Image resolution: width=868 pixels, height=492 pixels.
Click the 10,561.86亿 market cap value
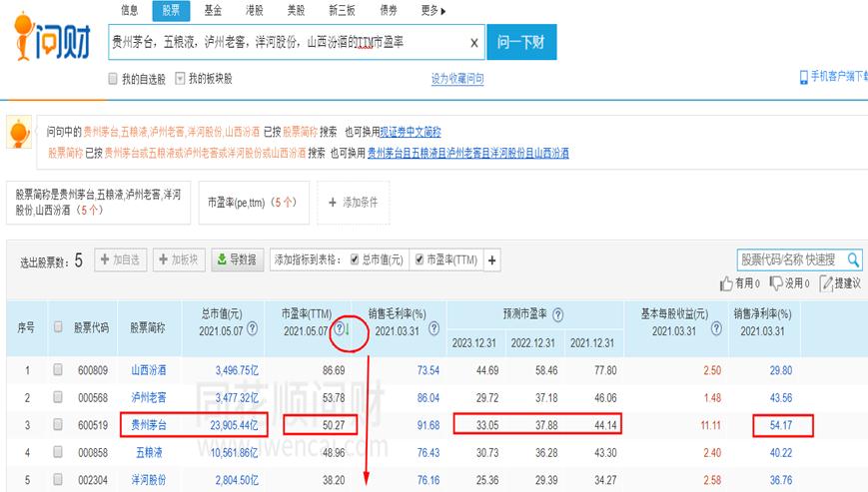(234, 453)
